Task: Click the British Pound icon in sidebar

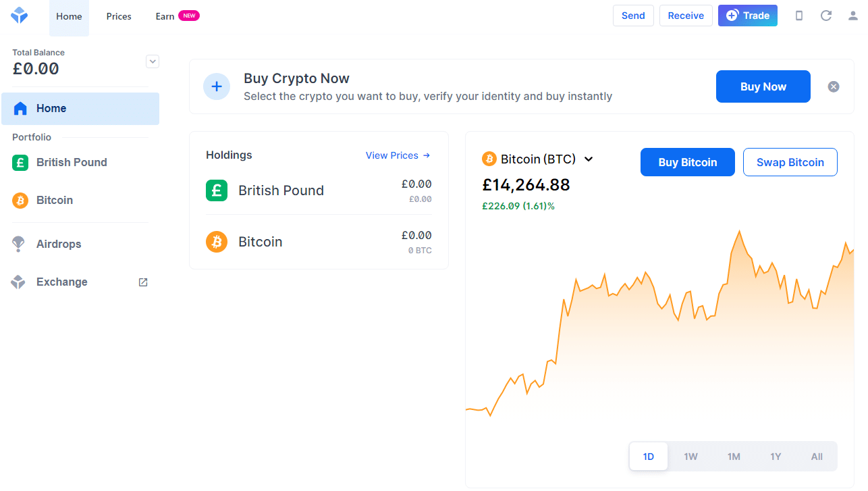Action: (x=20, y=163)
